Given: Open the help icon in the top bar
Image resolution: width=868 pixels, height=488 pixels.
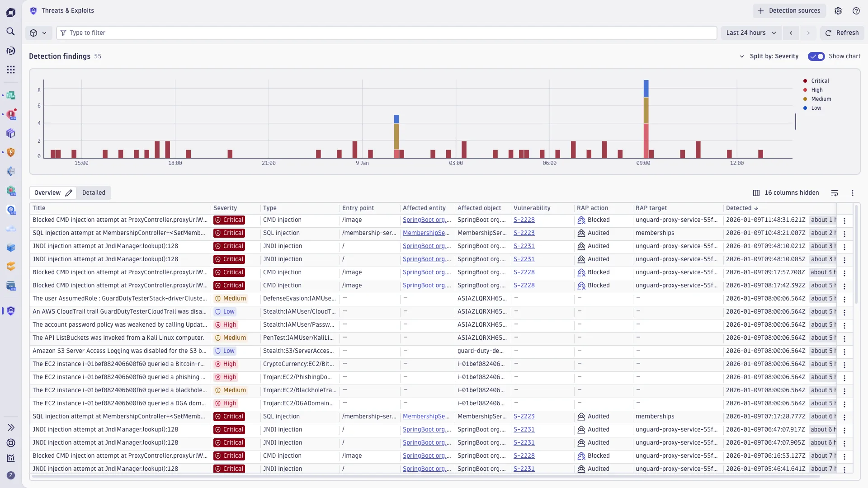Looking at the screenshot, I should coord(856,11).
